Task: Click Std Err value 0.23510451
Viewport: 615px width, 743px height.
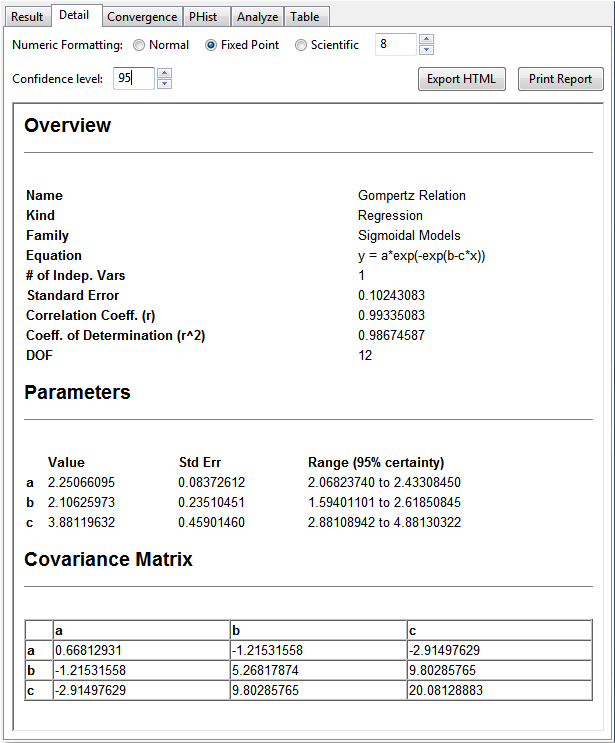Action: (x=212, y=502)
